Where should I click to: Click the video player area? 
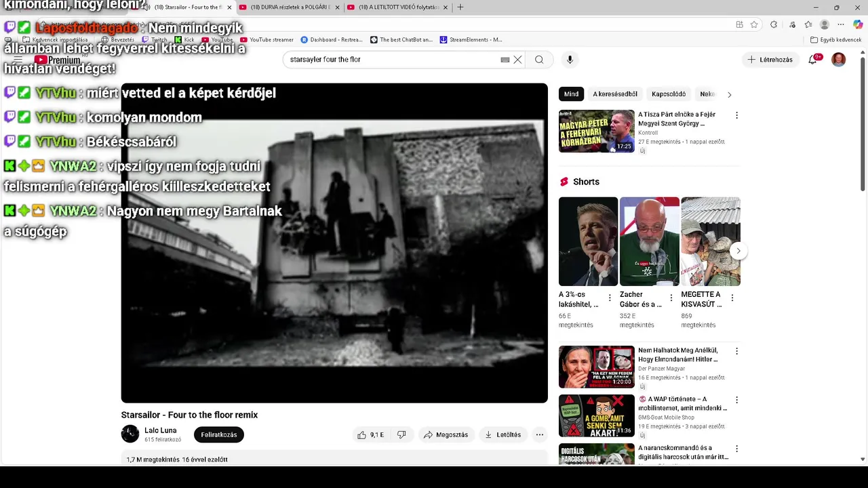tap(334, 243)
